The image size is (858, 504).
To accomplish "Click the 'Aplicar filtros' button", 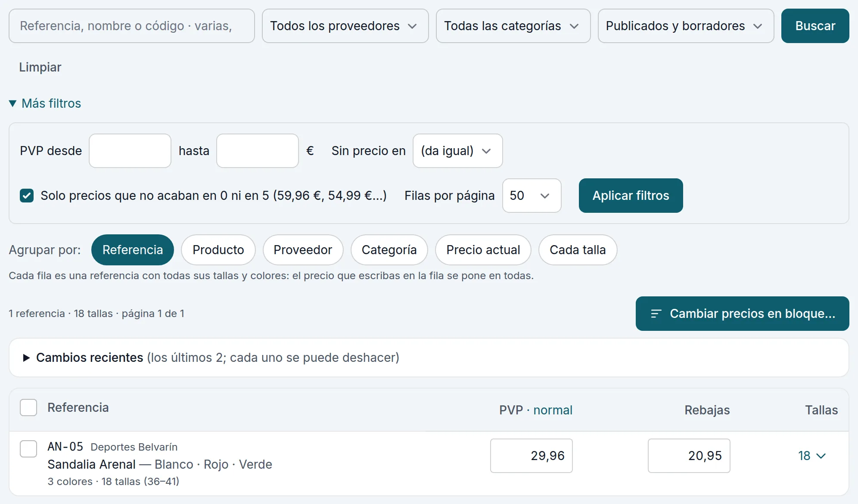I will tap(631, 196).
